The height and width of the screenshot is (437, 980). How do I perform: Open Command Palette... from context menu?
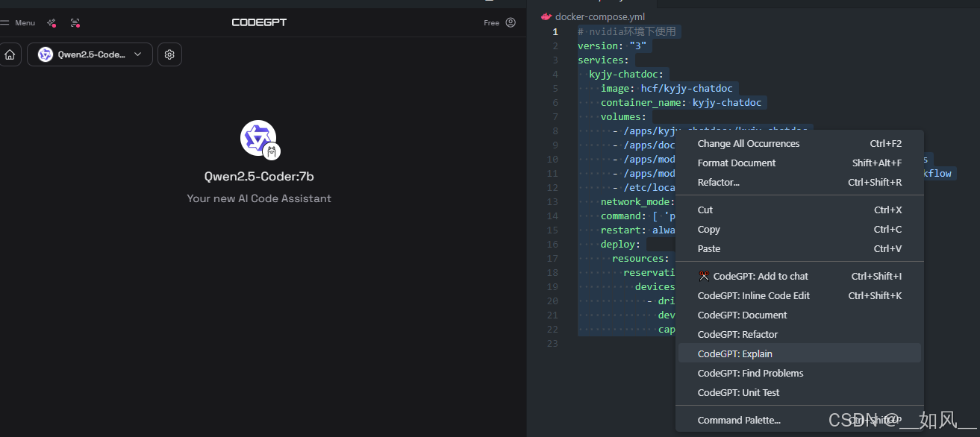point(799,421)
